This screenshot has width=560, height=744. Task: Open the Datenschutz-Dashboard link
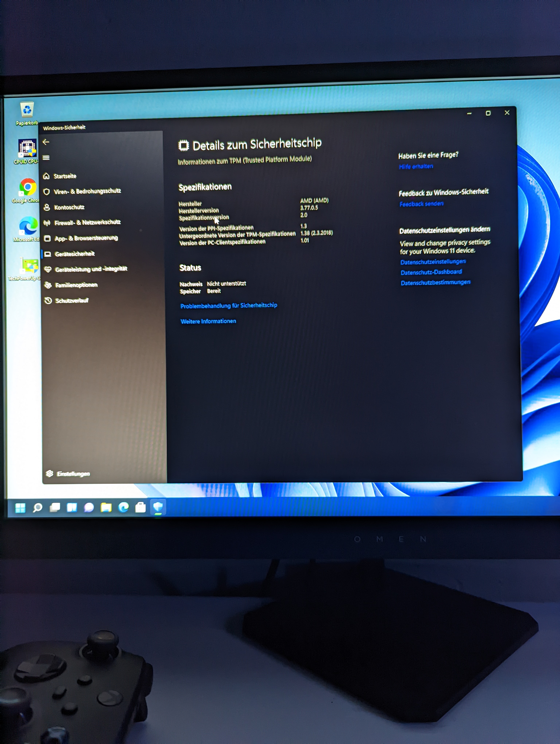[x=431, y=272]
